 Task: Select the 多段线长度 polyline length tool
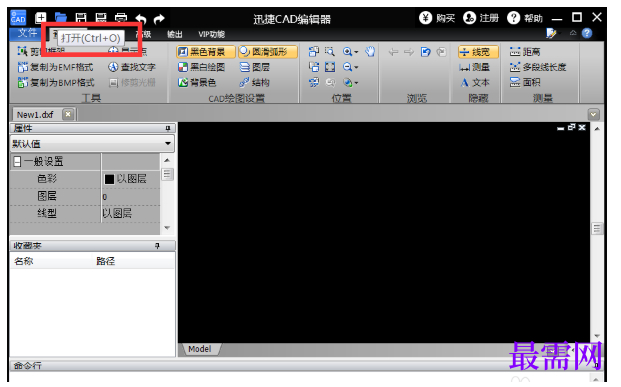pos(538,67)
